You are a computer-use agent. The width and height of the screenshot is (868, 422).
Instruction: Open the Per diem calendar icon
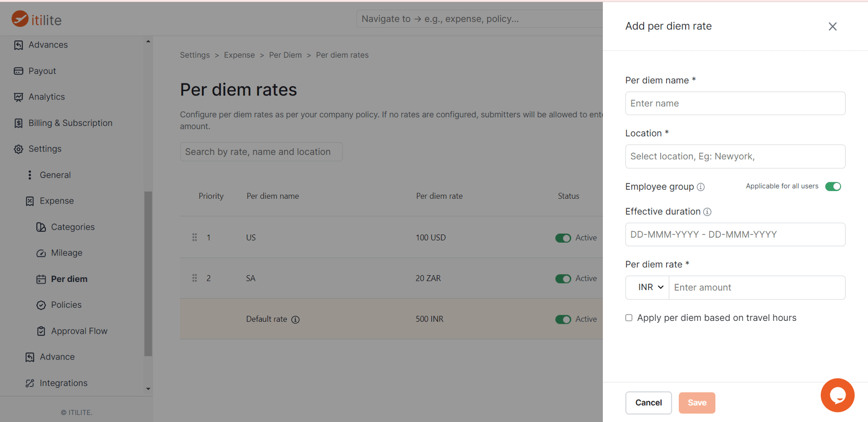(x=41, y=279)
